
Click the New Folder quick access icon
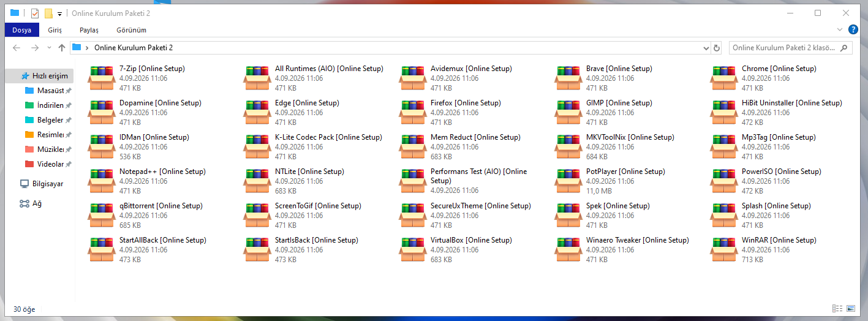(48, 13)
